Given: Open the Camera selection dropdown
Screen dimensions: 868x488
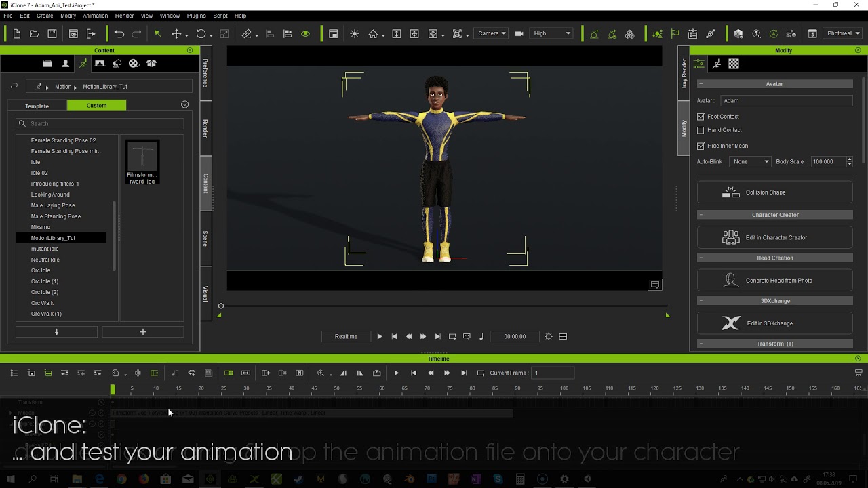Looking at the screenshot, I should pos(491,33).
